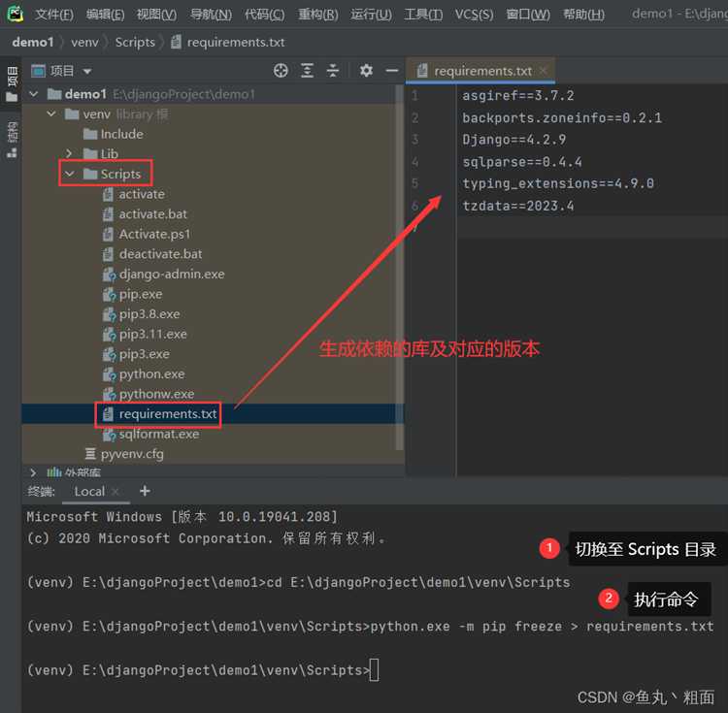Click the PyCharm logo icon

[x=15, y=14]
